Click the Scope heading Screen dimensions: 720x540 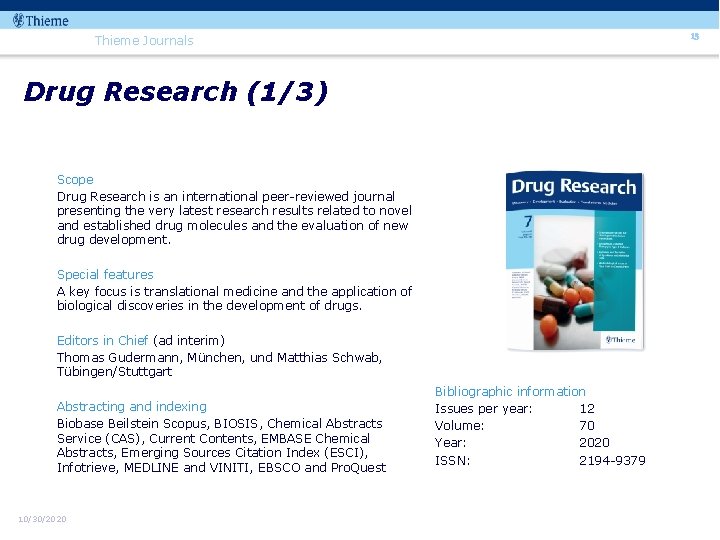click(x=75, y=180)
